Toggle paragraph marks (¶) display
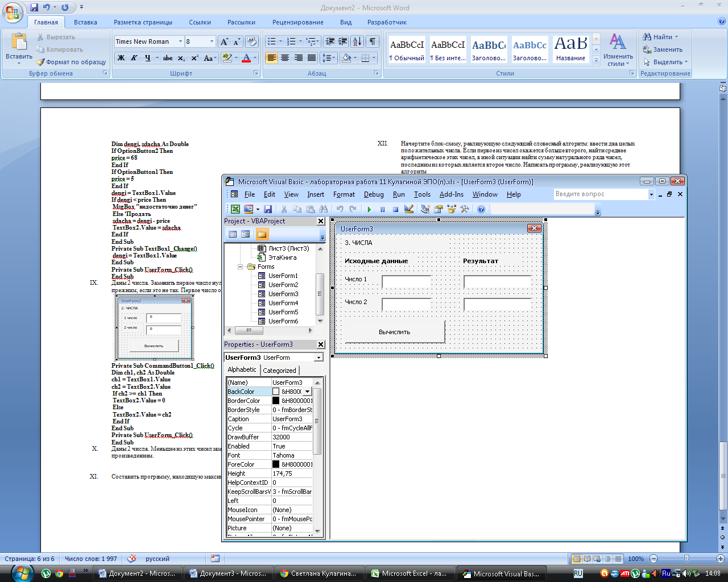 click(373, 41)
